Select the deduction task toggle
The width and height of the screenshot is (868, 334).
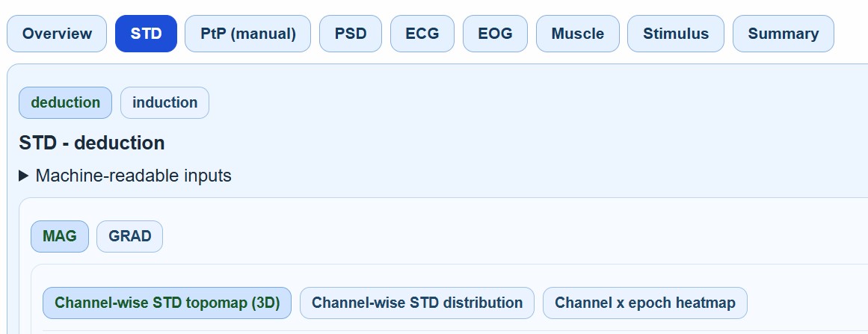point(65,102)
